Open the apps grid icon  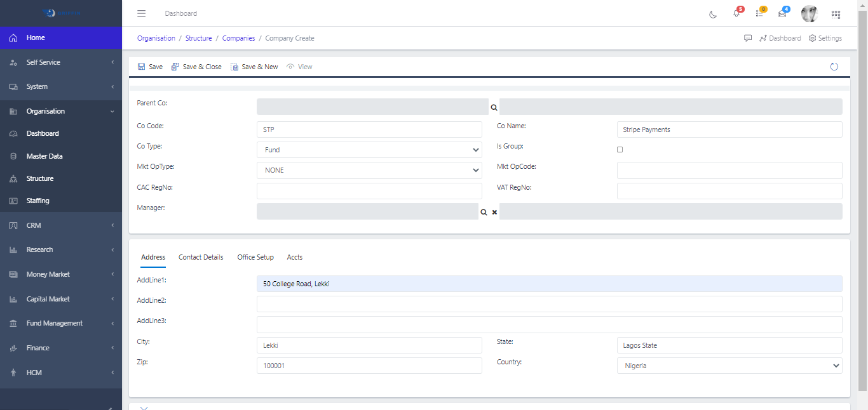836,14
